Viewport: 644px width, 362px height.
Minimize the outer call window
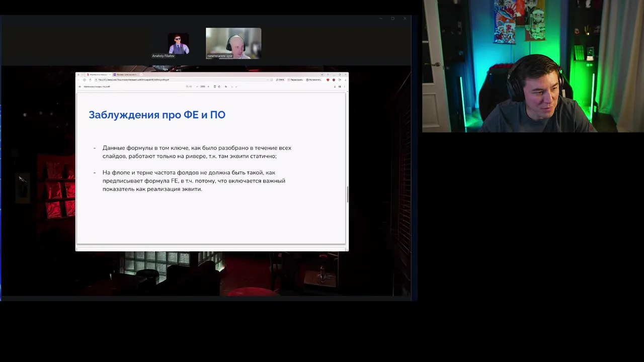pos(381,19)
